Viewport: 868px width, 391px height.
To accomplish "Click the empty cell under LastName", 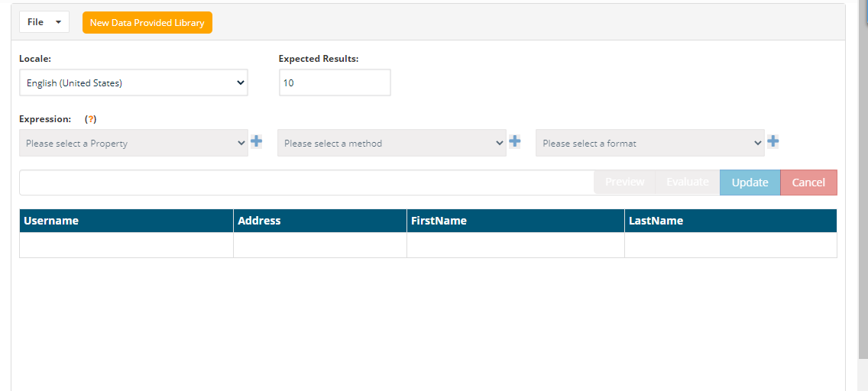I will [x=730, y=245].
